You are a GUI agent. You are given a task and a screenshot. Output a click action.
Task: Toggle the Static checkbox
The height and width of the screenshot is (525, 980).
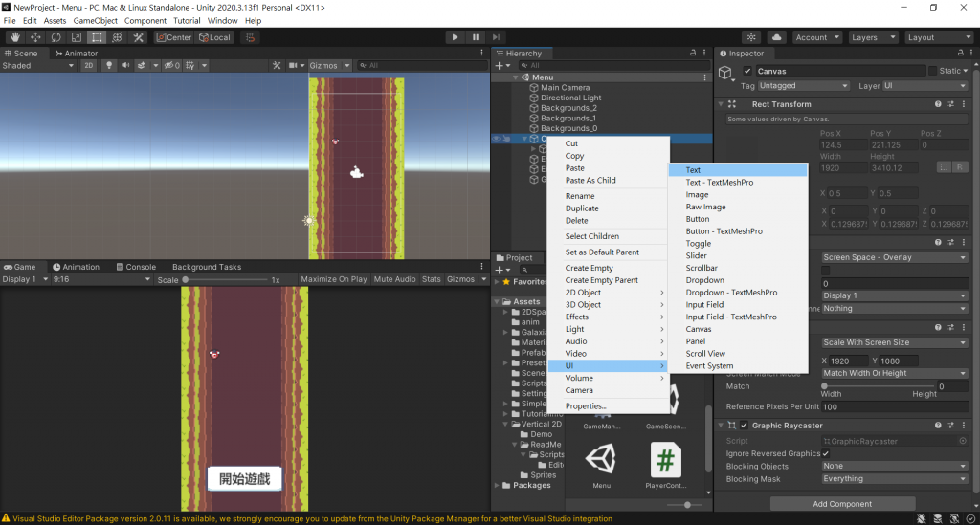932,71
